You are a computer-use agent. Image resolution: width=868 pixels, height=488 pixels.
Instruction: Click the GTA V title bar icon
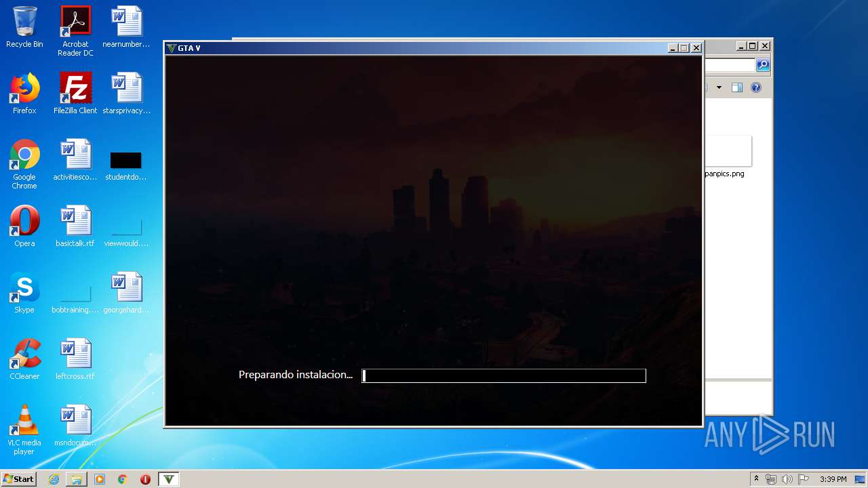[172, 48]
